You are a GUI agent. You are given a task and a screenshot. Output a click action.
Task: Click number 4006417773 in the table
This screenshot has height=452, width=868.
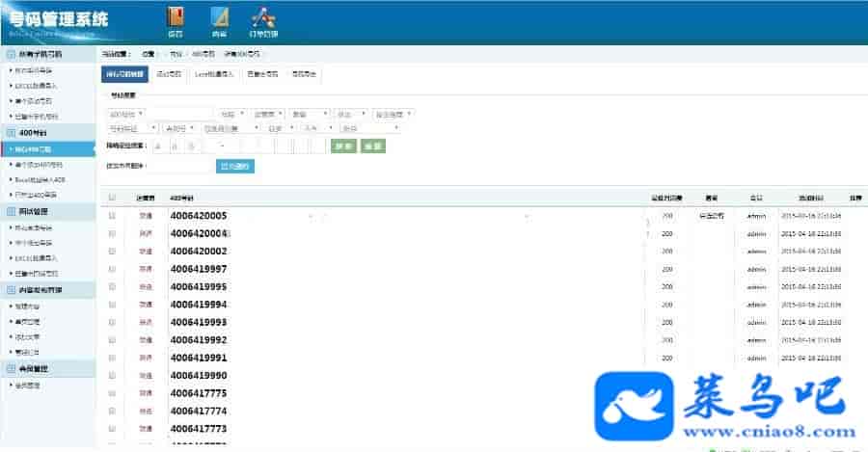tap(199, 429)
